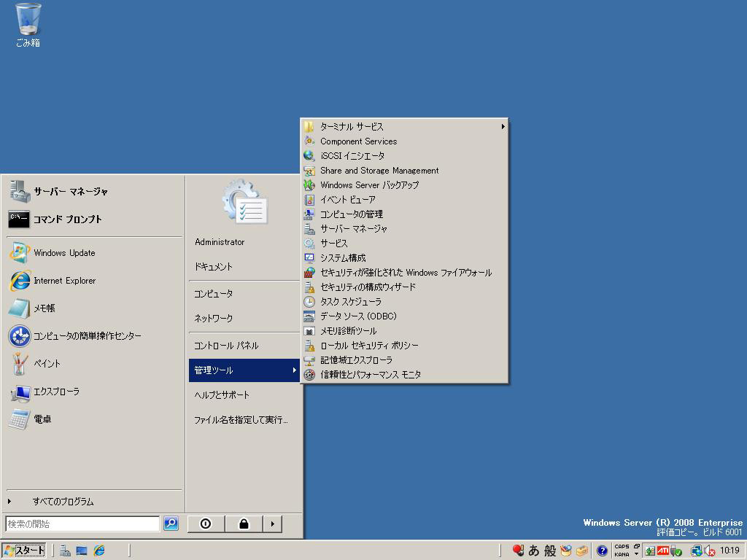
Task: Click the help question mark tray icon
Action: click(602, 551)
